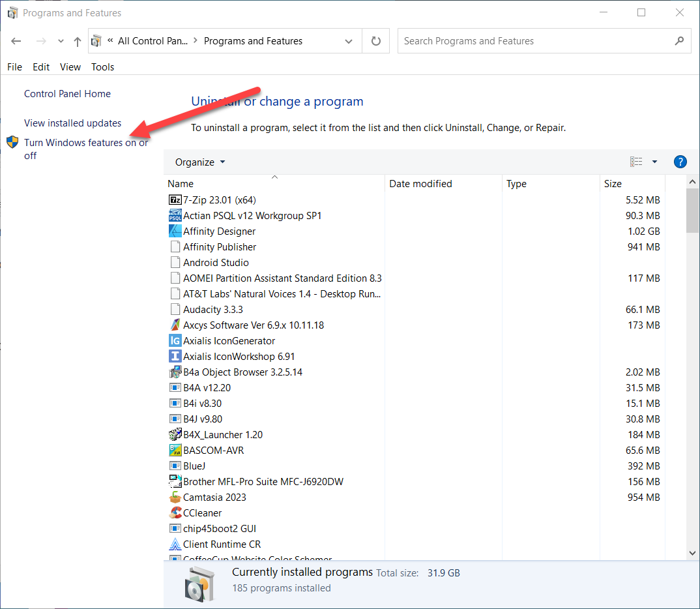
Task: Click the Brother MFL-Pro Suite icon
Action: pyautogui.click(x=175, y=481)
